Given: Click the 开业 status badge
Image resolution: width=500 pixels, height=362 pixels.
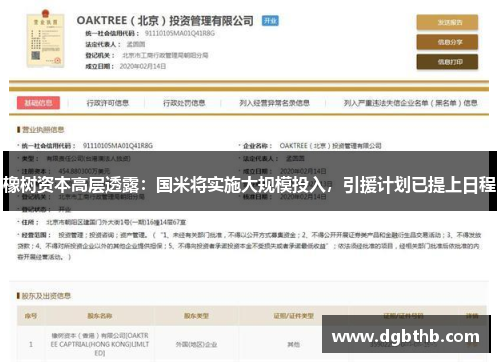Looking at the screenshot, I should coord(270,21).
